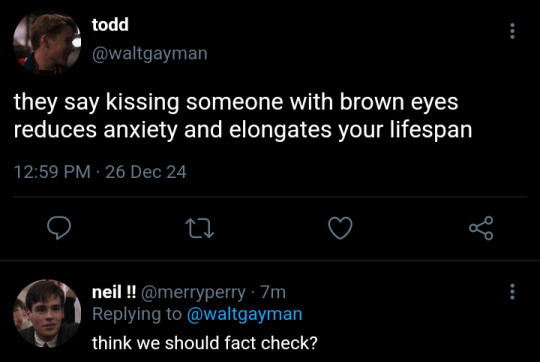Viewport: 540px width, 362px height.
Task: Open the three-dot menu on neil's reply
Action: pyautogui.click(x=512, y=292)
